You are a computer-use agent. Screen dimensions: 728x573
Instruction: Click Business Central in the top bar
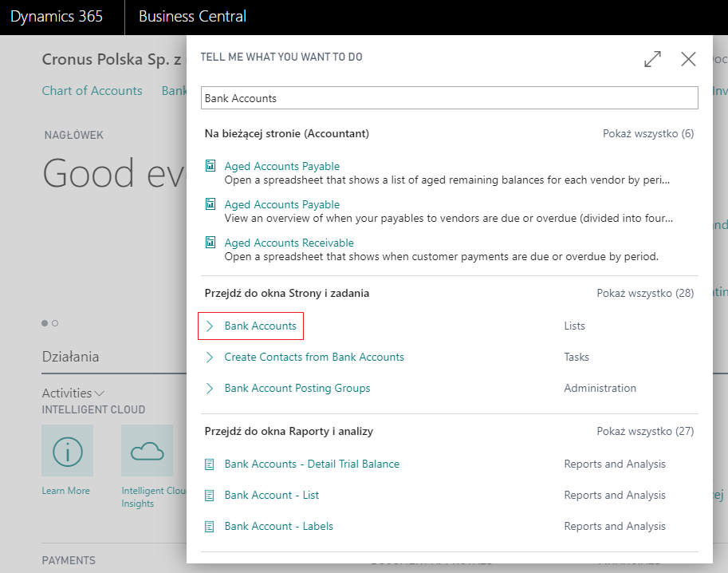click(x=192, y=17)
